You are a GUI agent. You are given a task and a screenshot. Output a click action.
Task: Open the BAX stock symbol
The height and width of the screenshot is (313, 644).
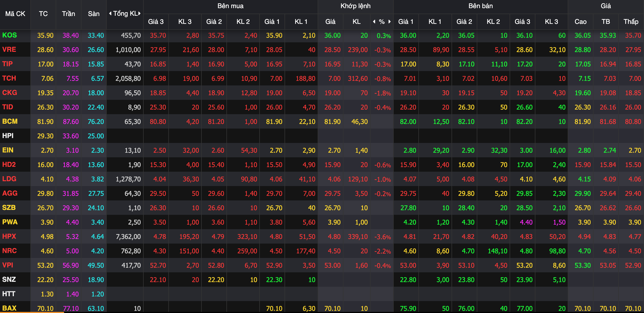[x=10, y=308]
